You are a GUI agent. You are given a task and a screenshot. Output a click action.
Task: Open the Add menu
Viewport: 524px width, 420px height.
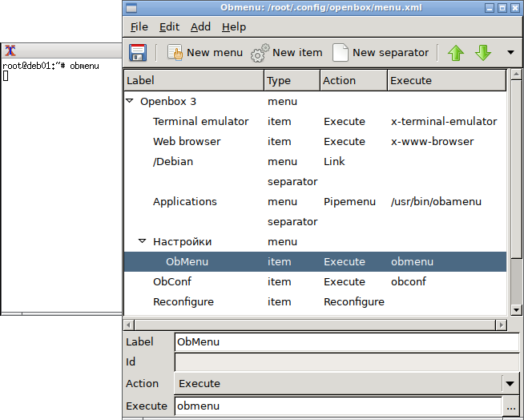pos(200,26)
